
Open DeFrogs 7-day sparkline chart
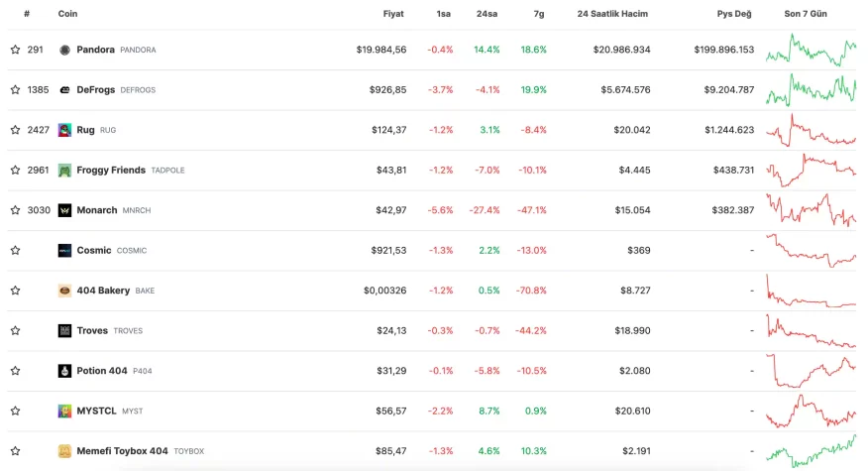[x=811, y=89]
